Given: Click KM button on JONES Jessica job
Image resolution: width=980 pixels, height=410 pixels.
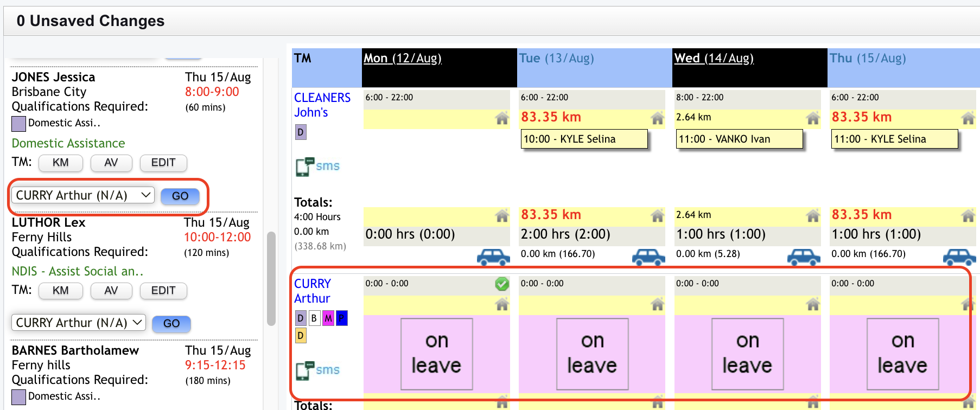Looking at the screenshot, I should (61, 163).
